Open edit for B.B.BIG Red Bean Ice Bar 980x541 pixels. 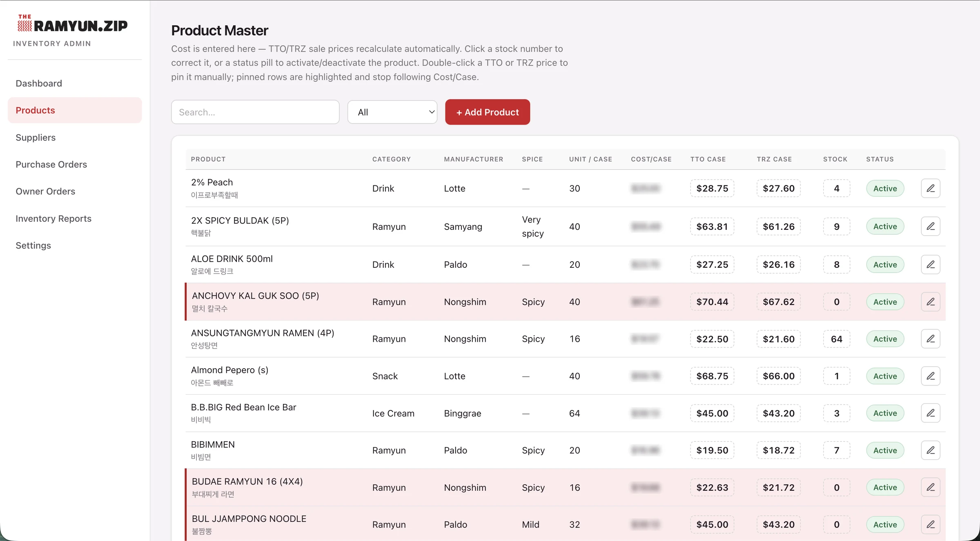click(x=931, y=413)
